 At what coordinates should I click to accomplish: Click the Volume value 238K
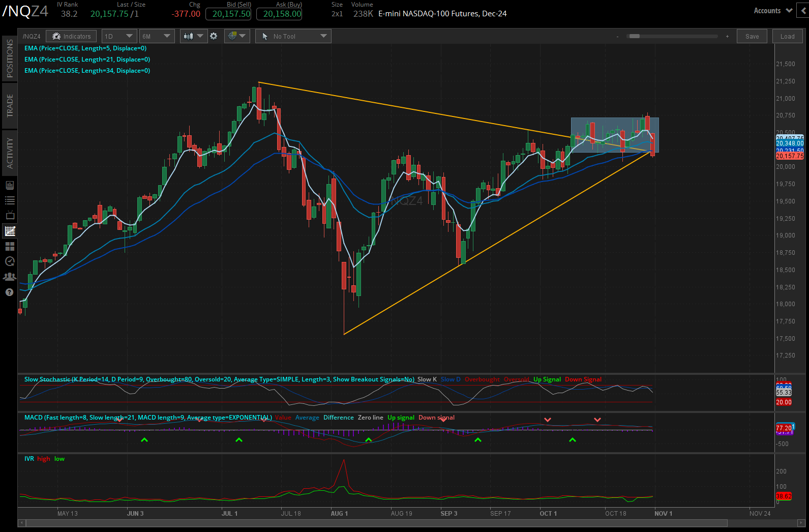tap(363, 14)
